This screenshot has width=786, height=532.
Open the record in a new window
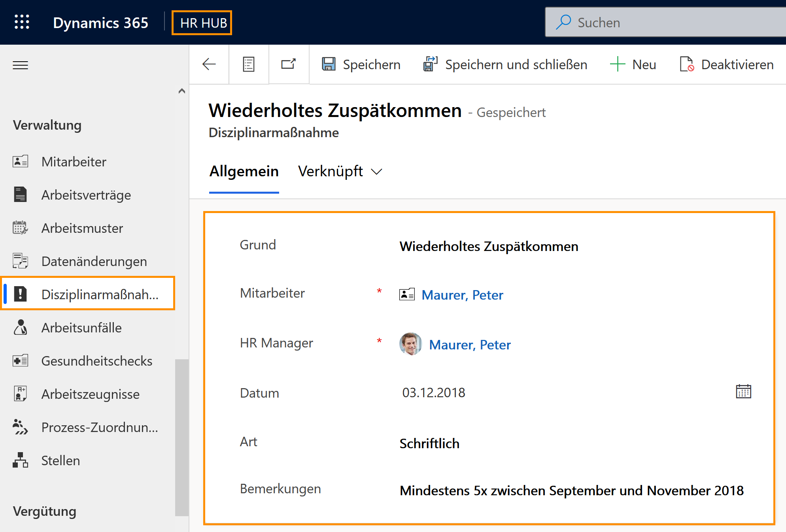pyautogui.click(x=289, y=64)
